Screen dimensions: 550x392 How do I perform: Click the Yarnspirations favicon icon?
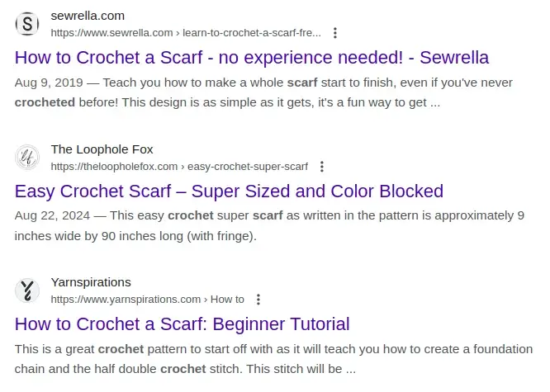point(27,290)
